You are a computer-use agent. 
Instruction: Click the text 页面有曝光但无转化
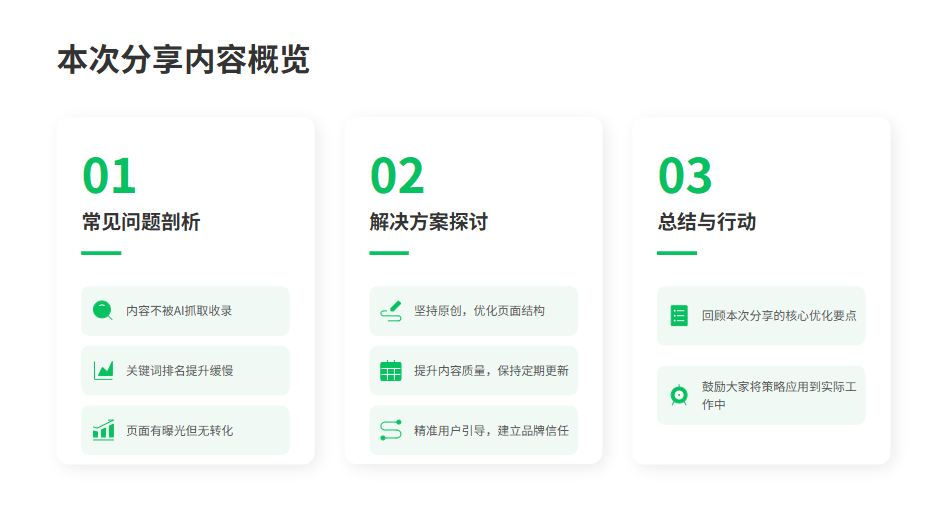[x=179, y=430]
